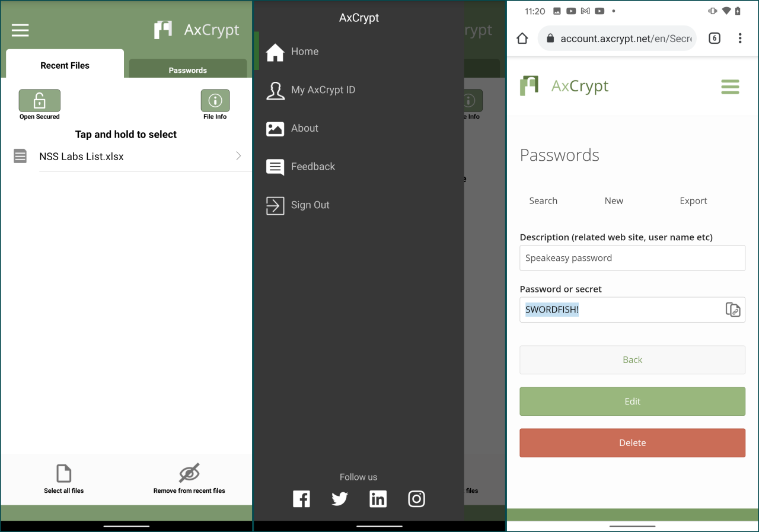Image resolution: width=759 pixels, height=532 pixels.
Task: Open NSS Labs List.xlsx file row
Action: (x=126, y=157)
